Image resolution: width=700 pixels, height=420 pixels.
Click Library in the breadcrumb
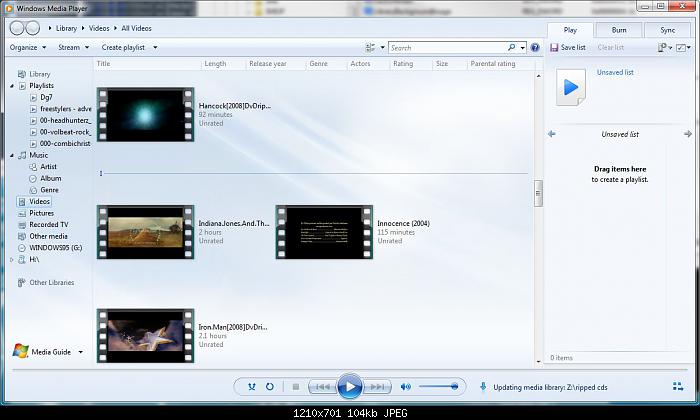click(x=66, y=28)
